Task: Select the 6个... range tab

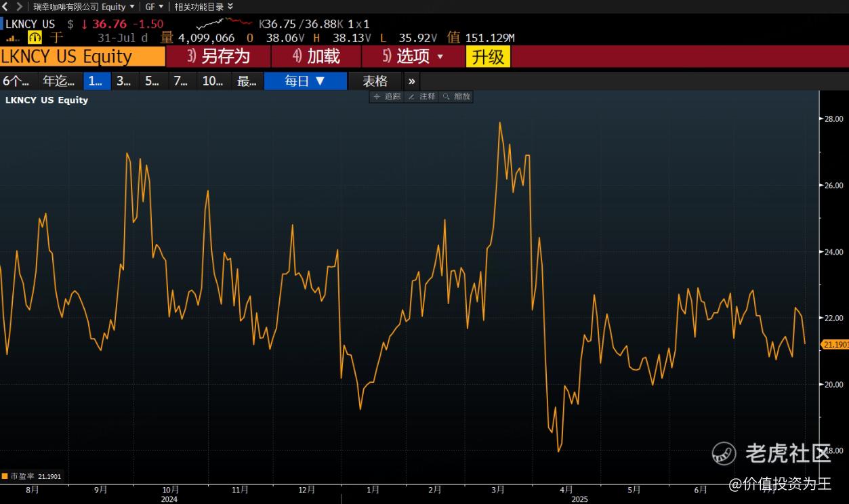Action: tap(17, 81)
